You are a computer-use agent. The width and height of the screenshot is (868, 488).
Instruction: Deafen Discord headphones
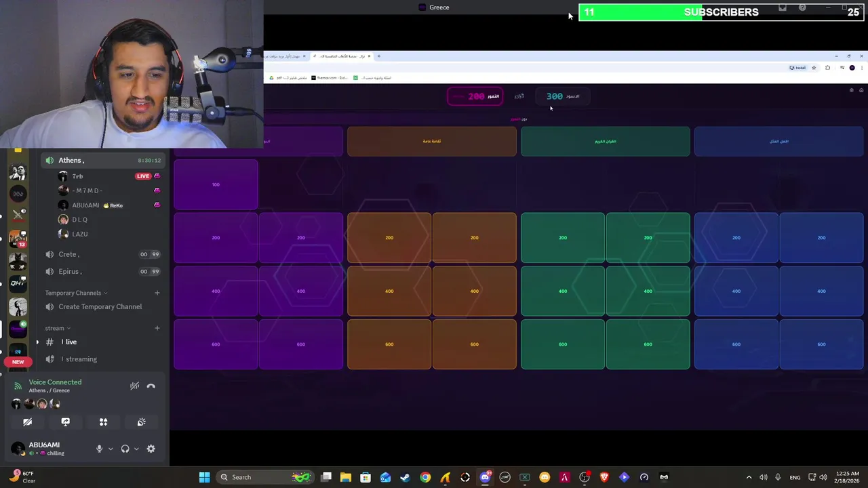[125, 449]
